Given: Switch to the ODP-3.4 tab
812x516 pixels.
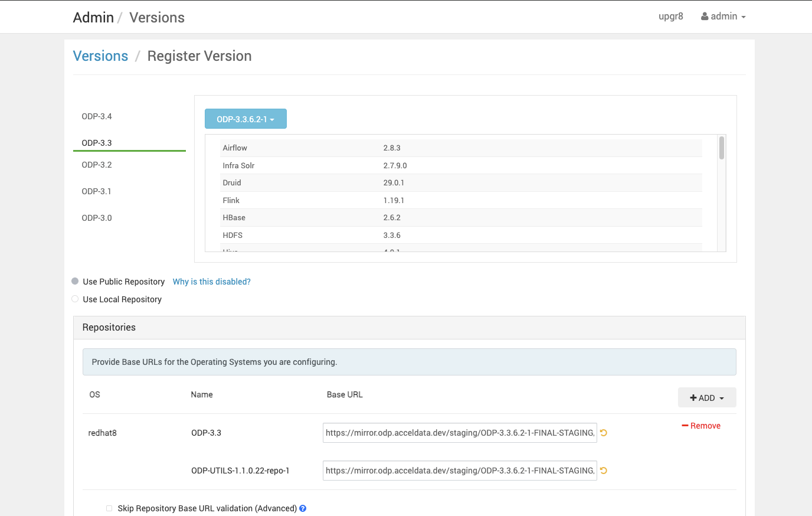Looking at the screenshot, I should (97, 116).
